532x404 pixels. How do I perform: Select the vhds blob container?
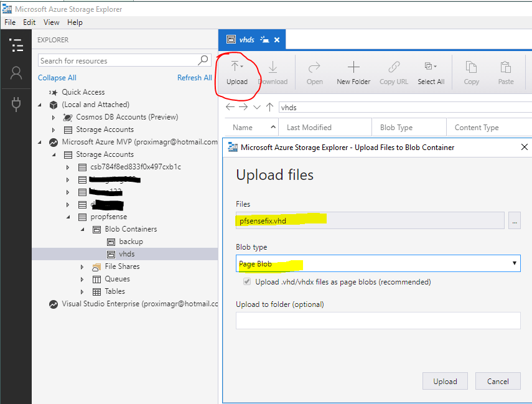tap(126, 254)
